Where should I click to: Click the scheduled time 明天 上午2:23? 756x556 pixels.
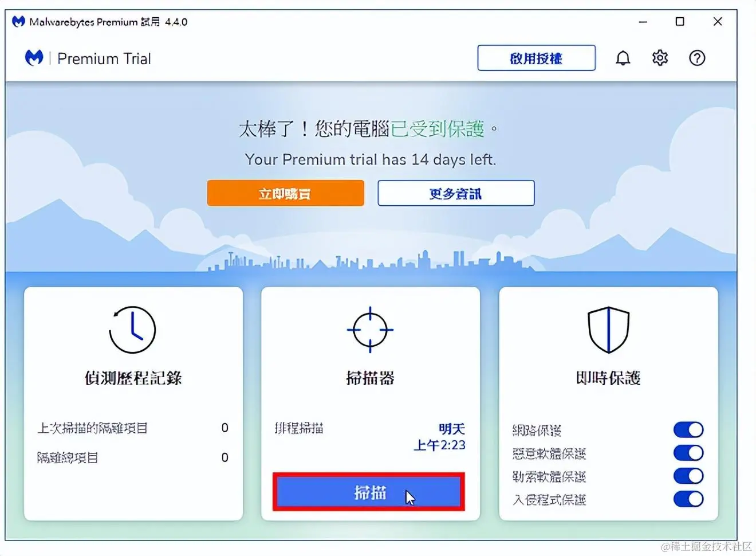(440, 437)
